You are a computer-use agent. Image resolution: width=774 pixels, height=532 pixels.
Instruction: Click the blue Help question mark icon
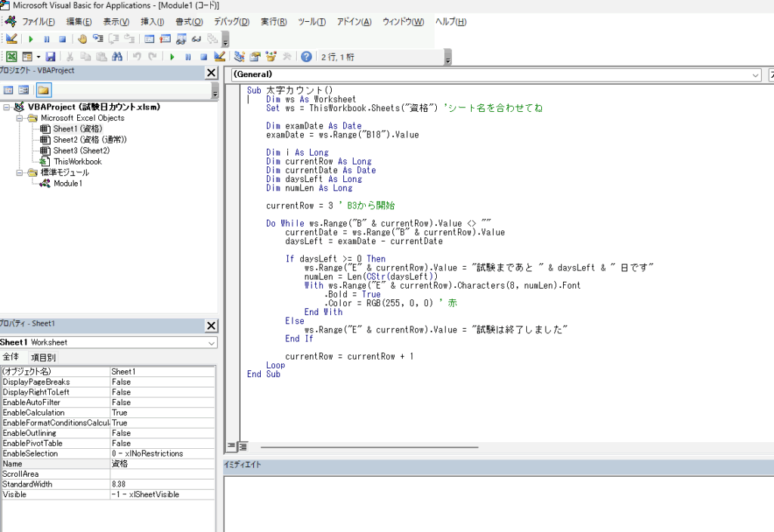[306, 57]
